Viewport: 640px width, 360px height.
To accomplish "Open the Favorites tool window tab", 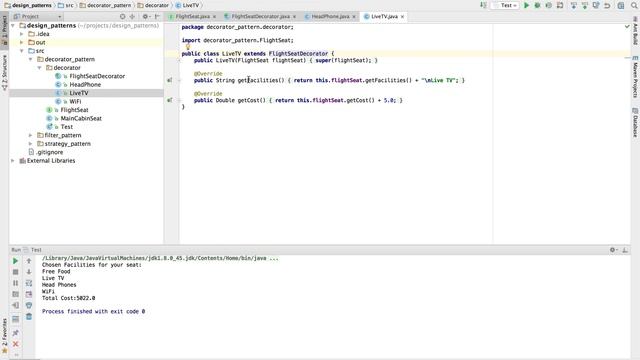I will 4,336.
